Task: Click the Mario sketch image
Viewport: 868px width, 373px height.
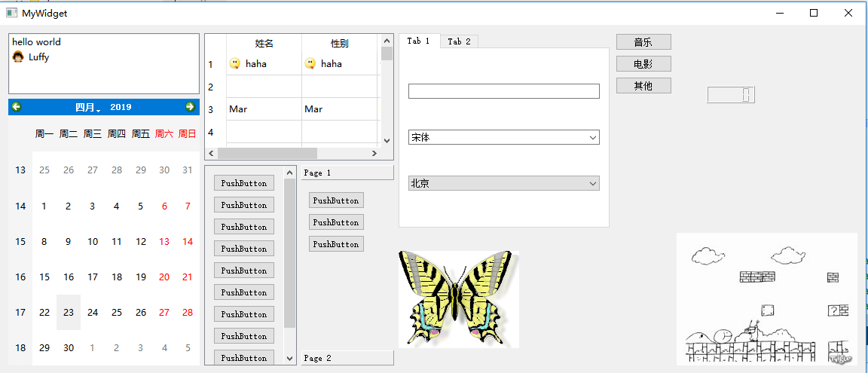Action: pos(767,299)
